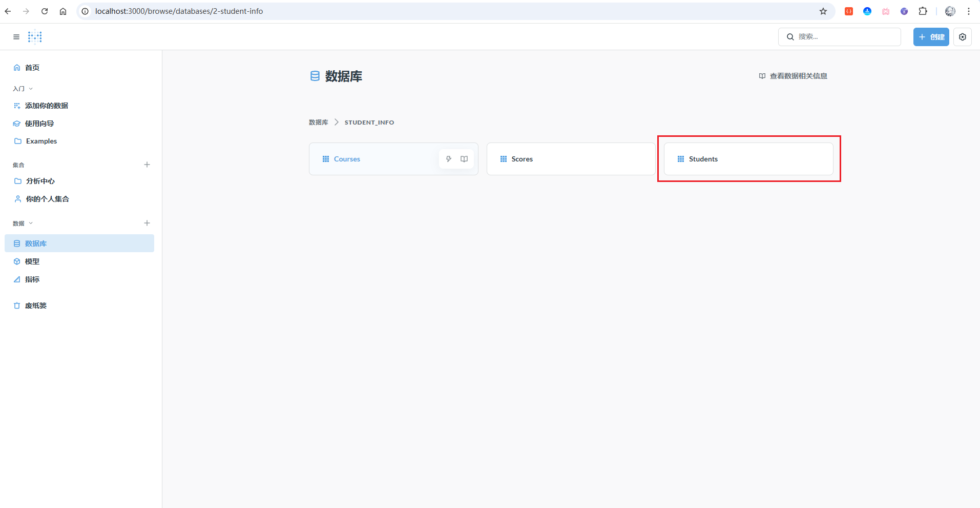The width and height of the screenshot is (980, 508).
Task: Open the browser profile avatar
Action: pos(950,11)
